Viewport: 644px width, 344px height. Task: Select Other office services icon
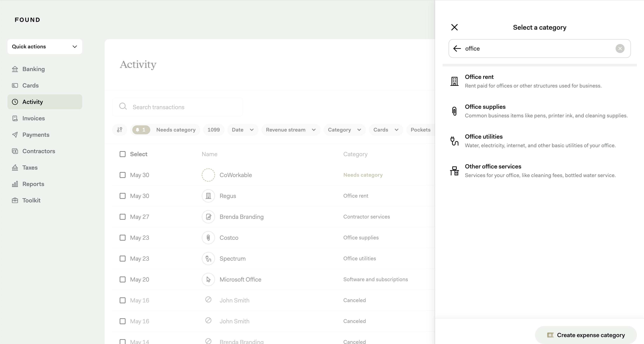click(454, 171)
